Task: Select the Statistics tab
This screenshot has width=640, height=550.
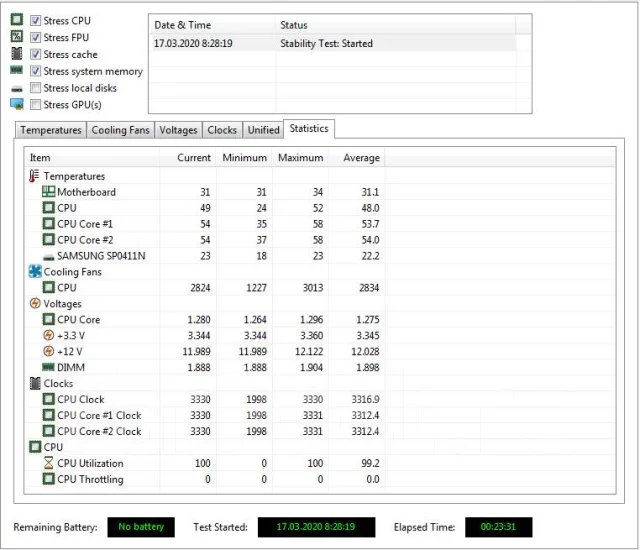Action: (309, 129)
